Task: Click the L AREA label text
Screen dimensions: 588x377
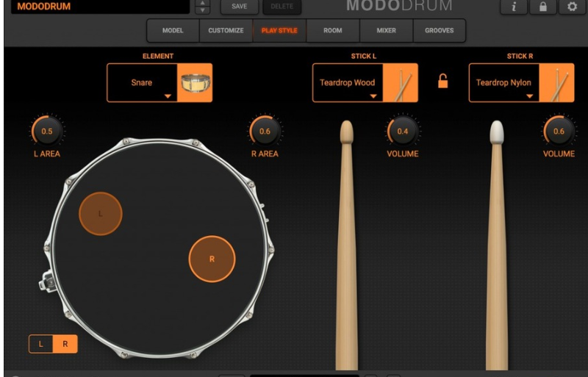Action: click(x=47, y=154)
